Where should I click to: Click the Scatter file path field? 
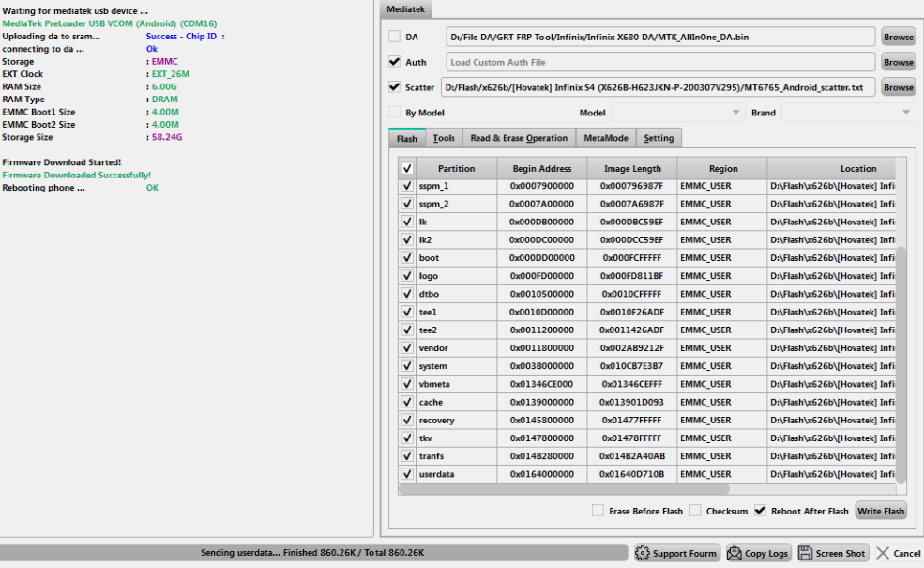[658, 87]
